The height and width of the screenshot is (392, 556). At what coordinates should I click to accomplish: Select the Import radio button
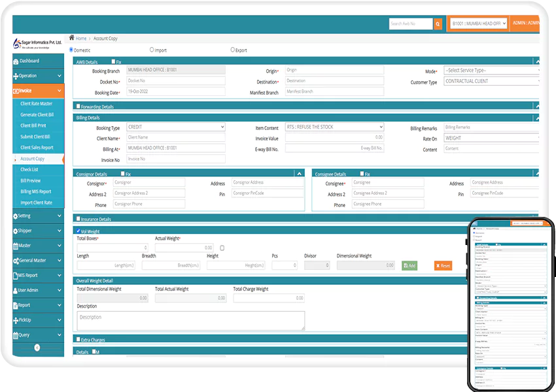[152, 50]
